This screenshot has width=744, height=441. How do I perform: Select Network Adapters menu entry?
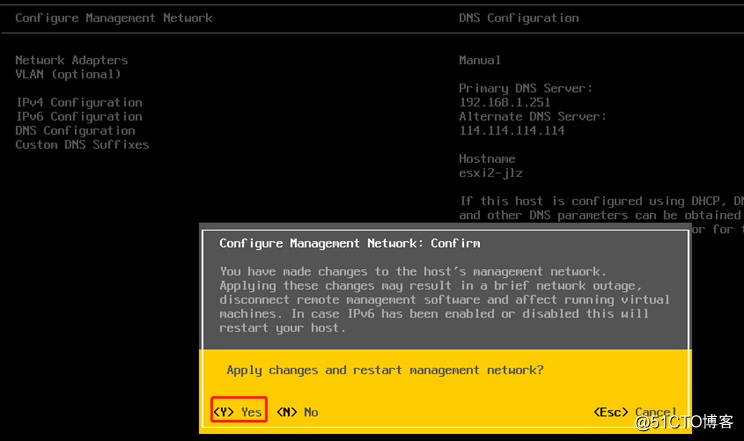(72, 60)
